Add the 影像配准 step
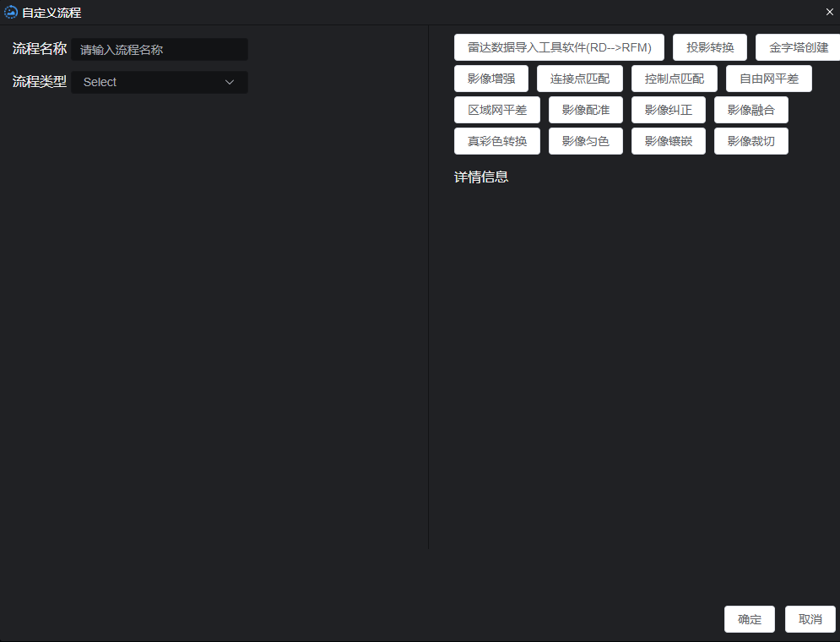 585,110
